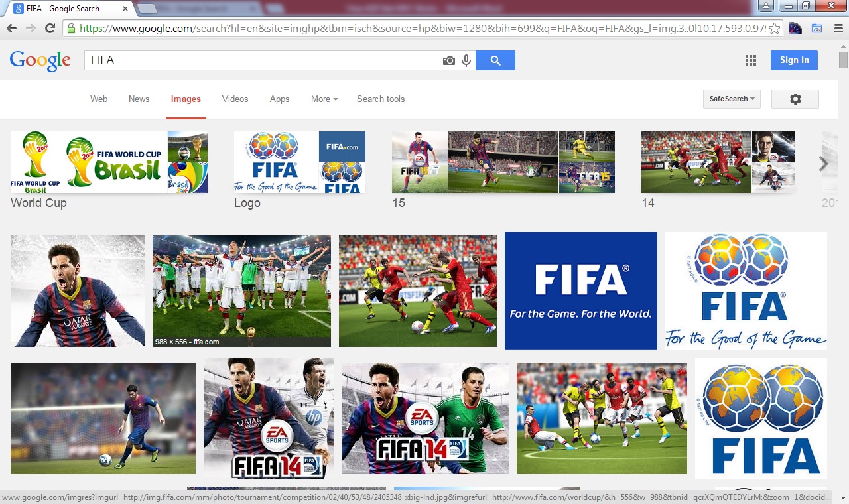Open the World Cup category label
The height and width of the screenshot is (504, 849).
point(38,203)
